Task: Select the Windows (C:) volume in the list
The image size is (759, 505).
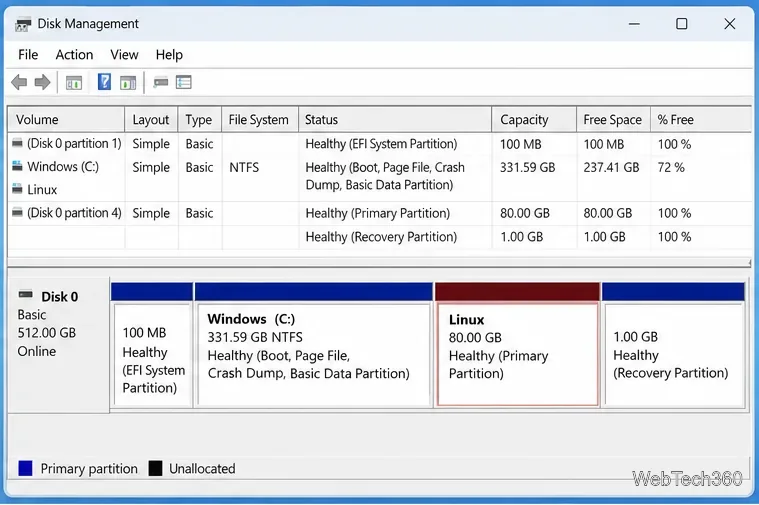Action: [63, 167]
